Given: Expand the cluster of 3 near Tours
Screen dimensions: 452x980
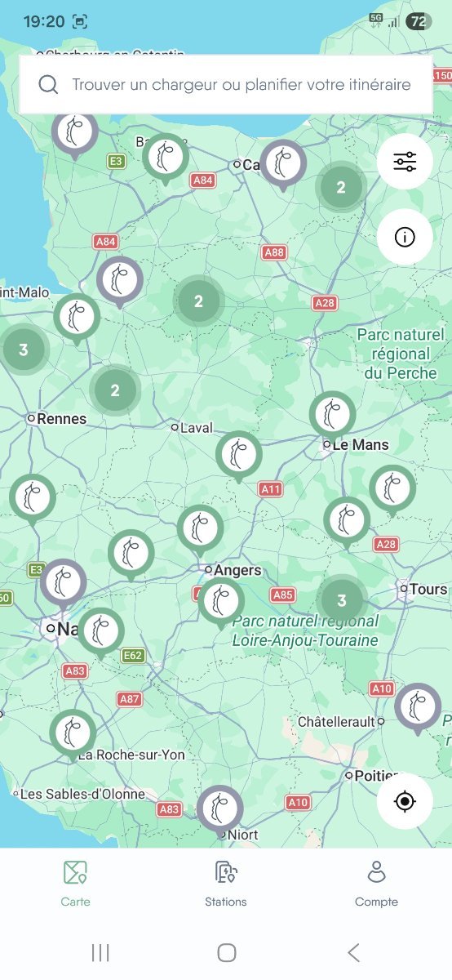Looking at the screenshot, I should click(x=341, y=601).
